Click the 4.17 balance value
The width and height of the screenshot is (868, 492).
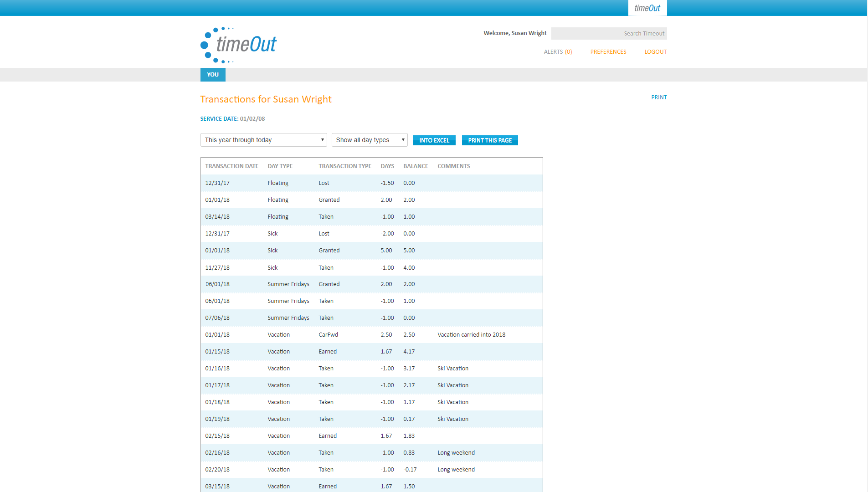[409, 352]
